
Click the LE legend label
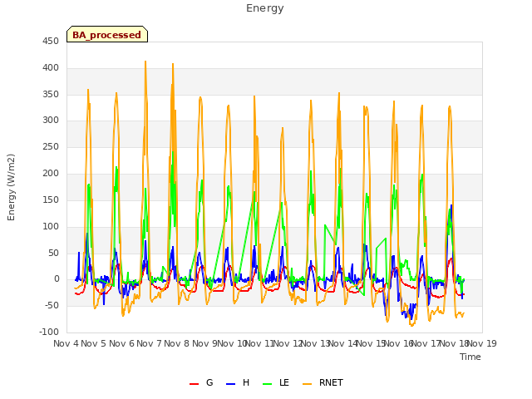[x=284, y=382]
